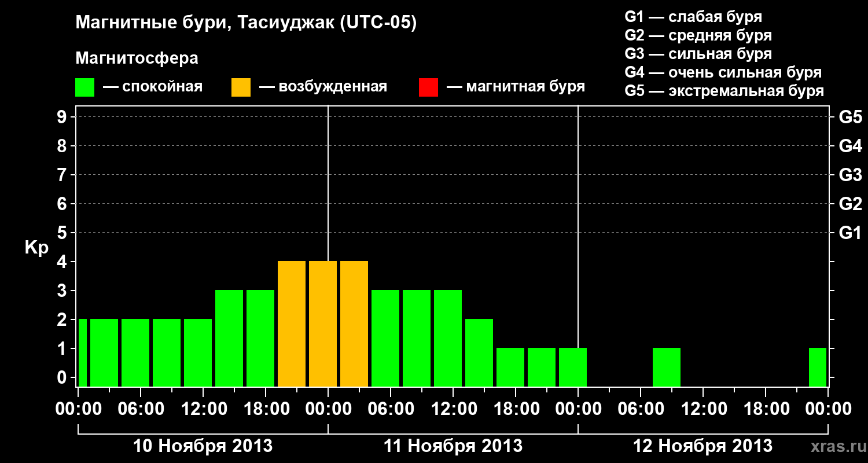Image resolution: width=868 pixels, height=463 pixels.
Task: Select the 'G1 — слабая буря' legend line
Action: [693, 16]
